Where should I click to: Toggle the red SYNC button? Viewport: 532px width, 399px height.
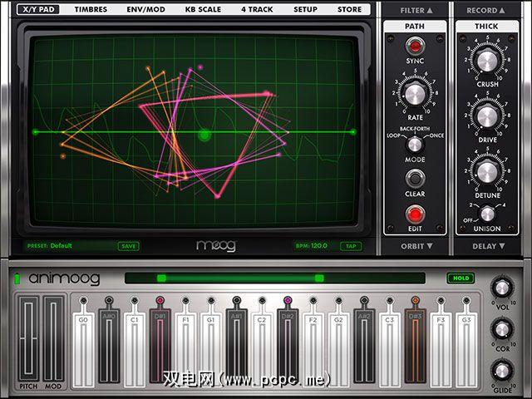pos(415,46)
